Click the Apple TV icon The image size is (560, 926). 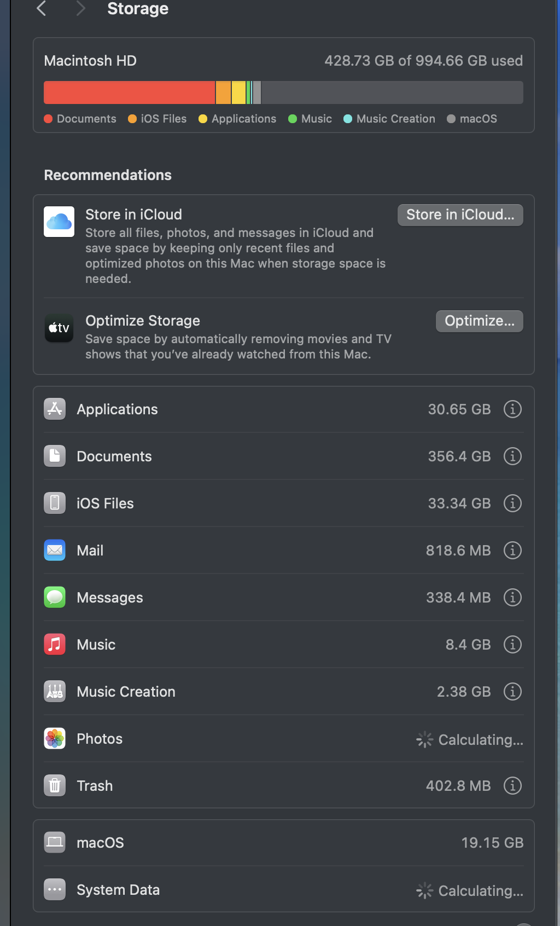(59, 328)
